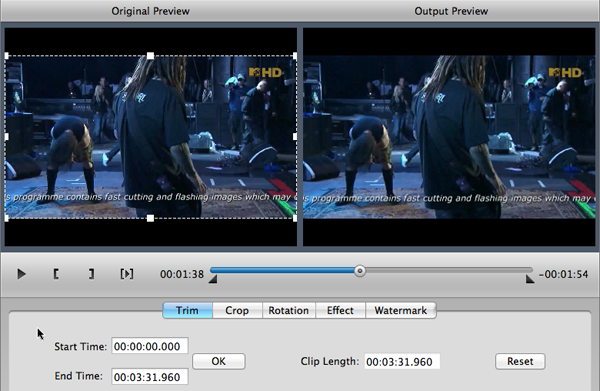
Task: Click the Reset button
Action: 520,361
